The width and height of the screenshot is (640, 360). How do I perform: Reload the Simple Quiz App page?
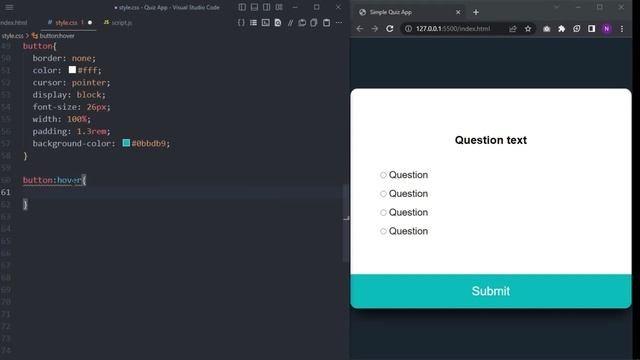pyautogui.click(x=390, y=29)
